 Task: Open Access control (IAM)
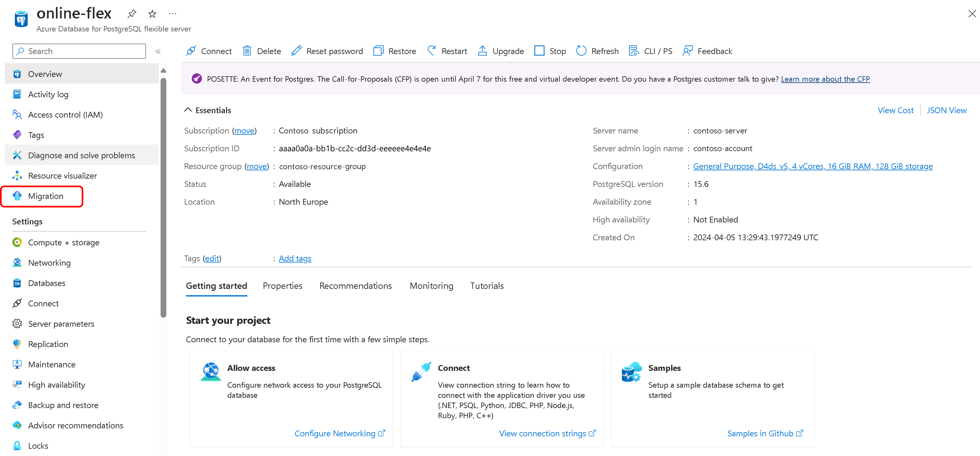[x=82, y=114]
